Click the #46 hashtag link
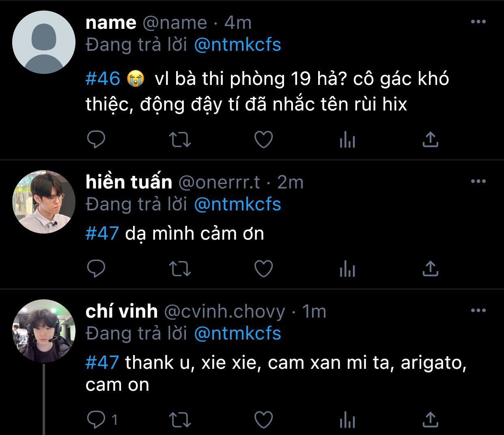Viewport: 504px width, 435px height. [x=103, y=78]
